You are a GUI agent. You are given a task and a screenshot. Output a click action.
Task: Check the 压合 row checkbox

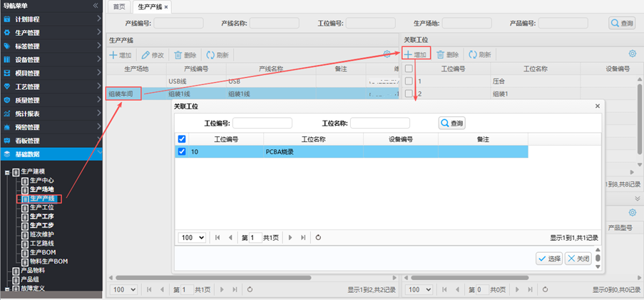point(409,81)
